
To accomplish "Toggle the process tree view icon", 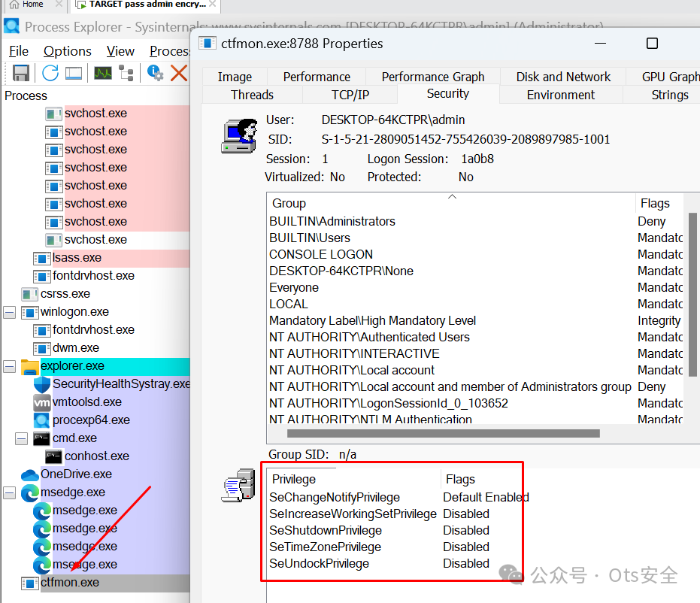I will (126, 73).
